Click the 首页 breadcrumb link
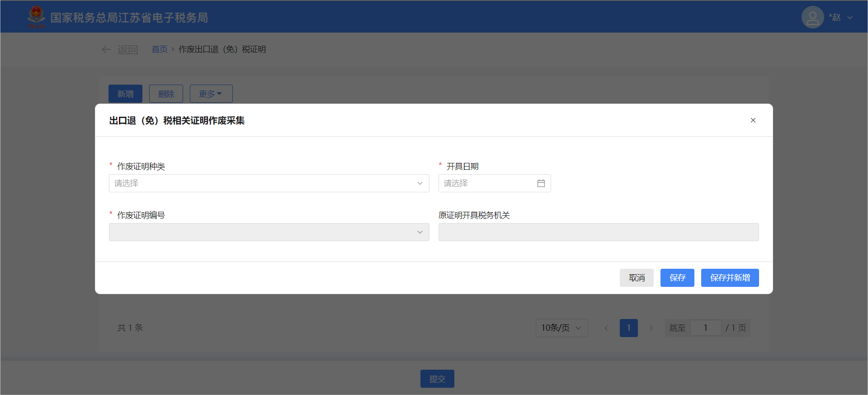 point(159,49)
